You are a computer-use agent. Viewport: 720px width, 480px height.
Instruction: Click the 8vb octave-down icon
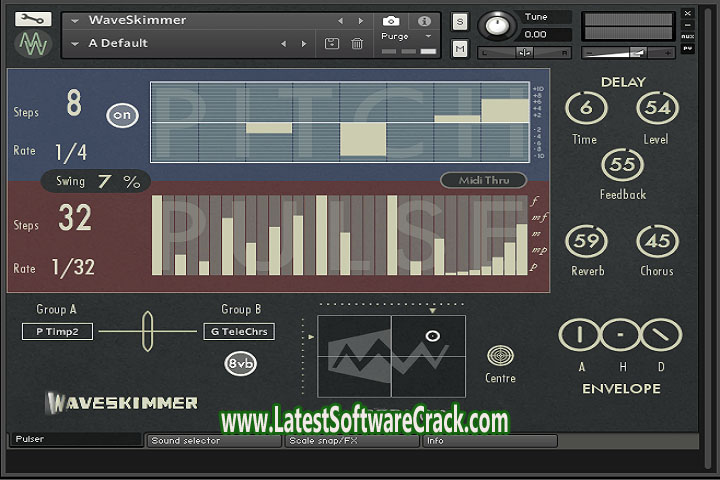pyautogui.click(x=240, y=363)
